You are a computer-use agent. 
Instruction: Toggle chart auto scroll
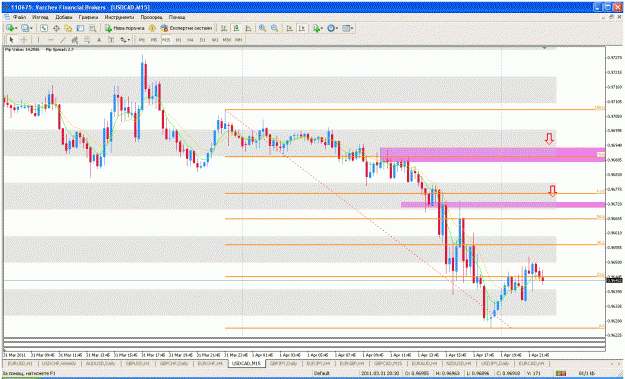[x=289, y=28]
